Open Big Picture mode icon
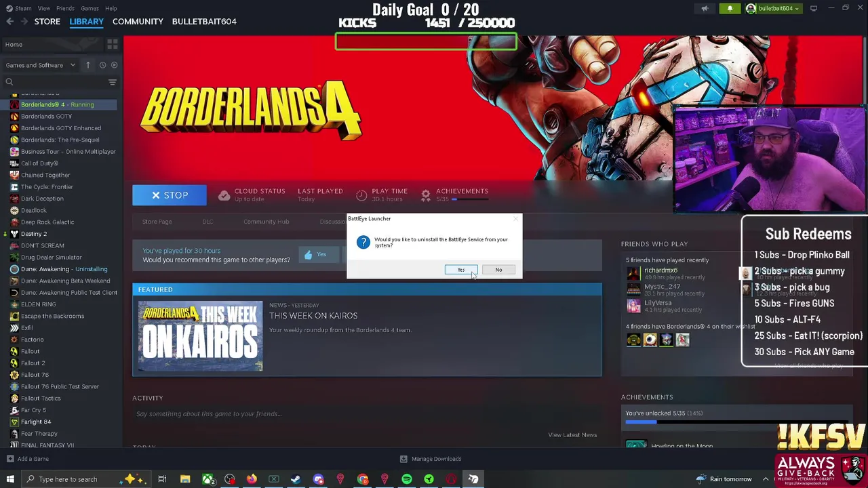This screenshot has height=488, width=868. (814, 8)
